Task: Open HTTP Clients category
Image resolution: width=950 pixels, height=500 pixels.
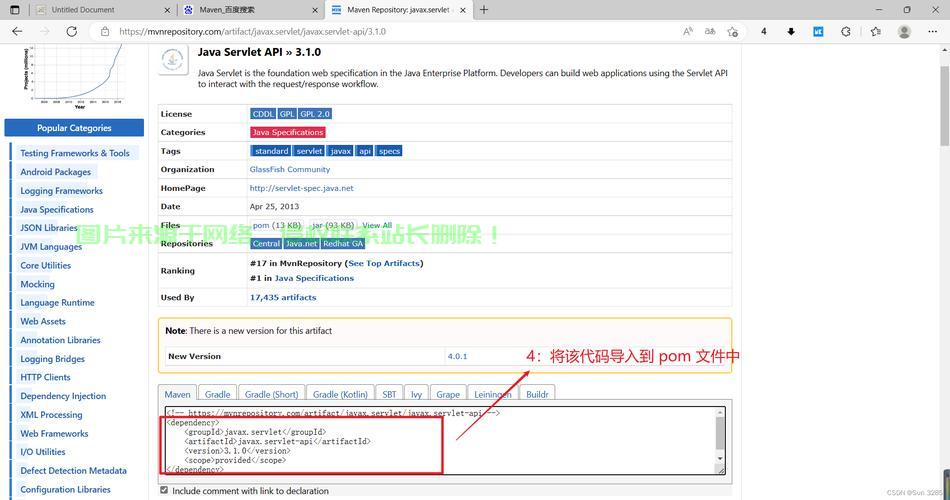Action: point(45,377)
